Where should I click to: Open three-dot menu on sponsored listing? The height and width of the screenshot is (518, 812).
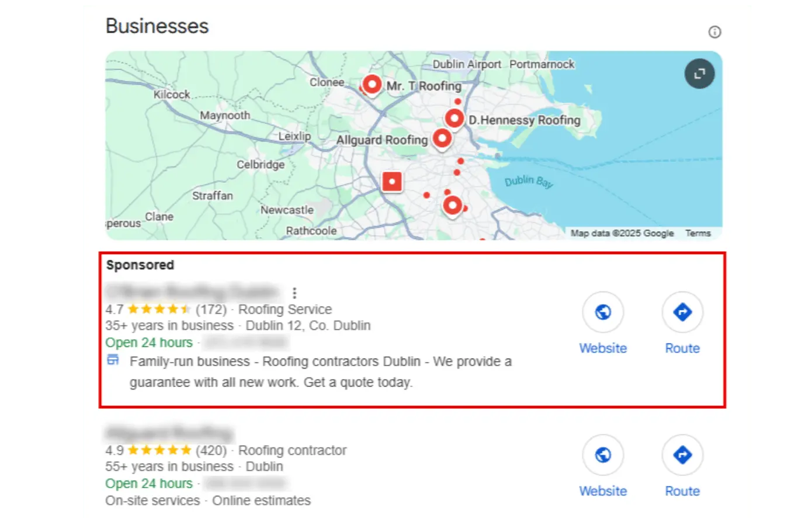[x=294, y=293]
